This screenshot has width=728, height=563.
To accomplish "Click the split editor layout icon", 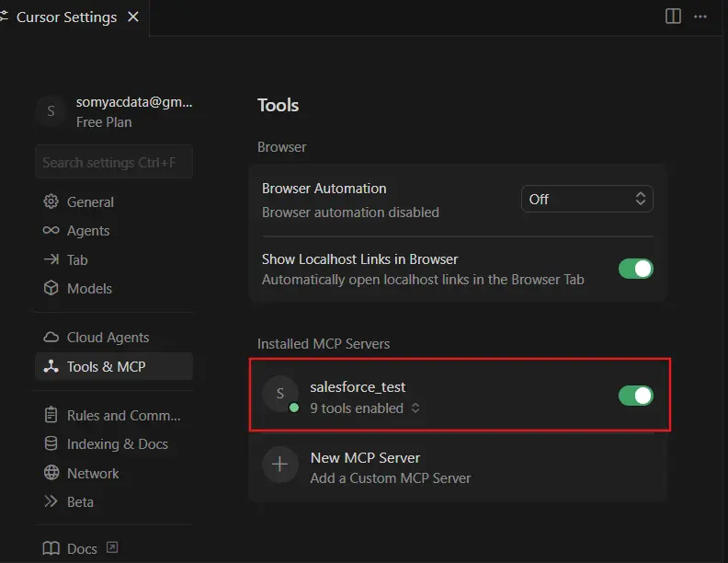I will point(673,17).
